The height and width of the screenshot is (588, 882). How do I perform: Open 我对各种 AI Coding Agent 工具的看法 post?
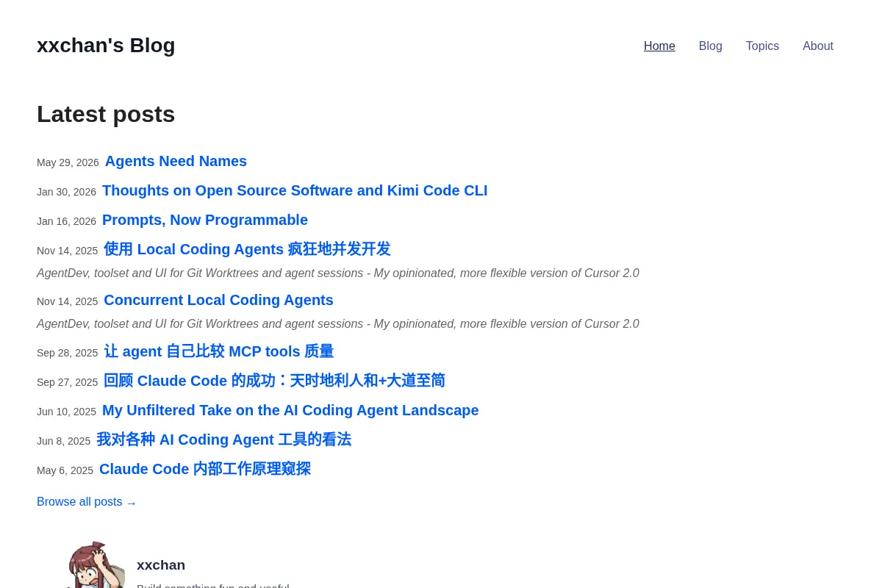click(x=223, y=440)
